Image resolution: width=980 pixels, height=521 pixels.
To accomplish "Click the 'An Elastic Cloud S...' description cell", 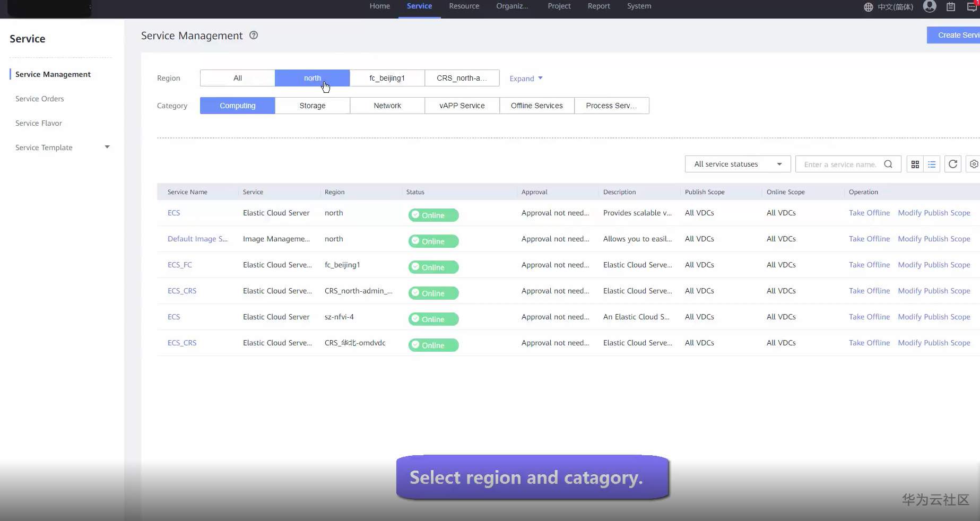I will [x=636, y=317].
